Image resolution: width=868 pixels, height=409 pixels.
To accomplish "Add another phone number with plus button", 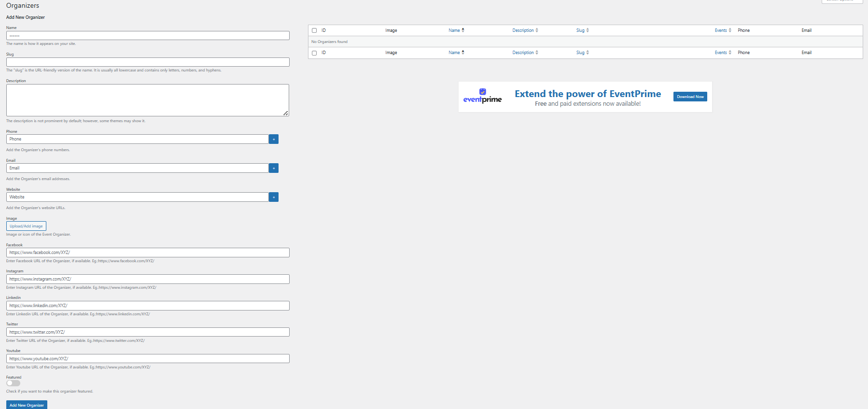I will pyautogui.click(x=274, y=139).
